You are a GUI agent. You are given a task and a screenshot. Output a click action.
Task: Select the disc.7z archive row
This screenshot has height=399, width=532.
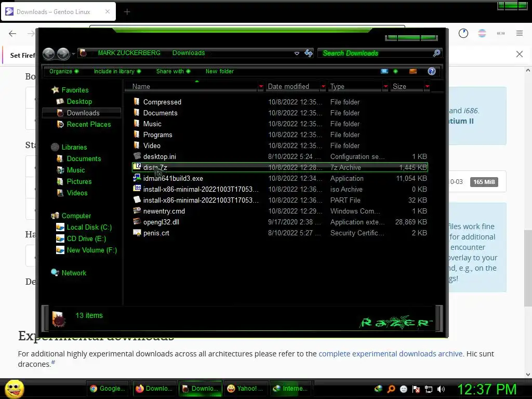(280, 167)
